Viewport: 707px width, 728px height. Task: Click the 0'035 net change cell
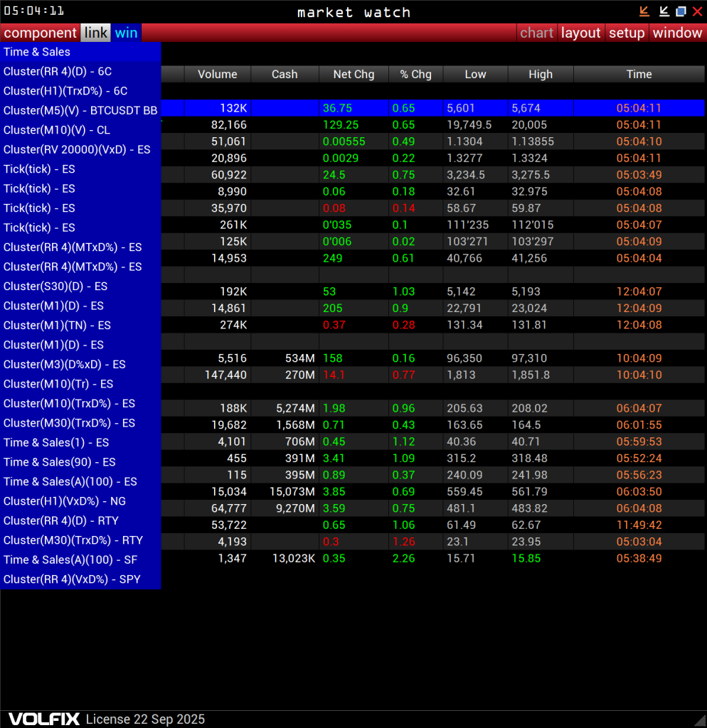click(x=353, y=225)
